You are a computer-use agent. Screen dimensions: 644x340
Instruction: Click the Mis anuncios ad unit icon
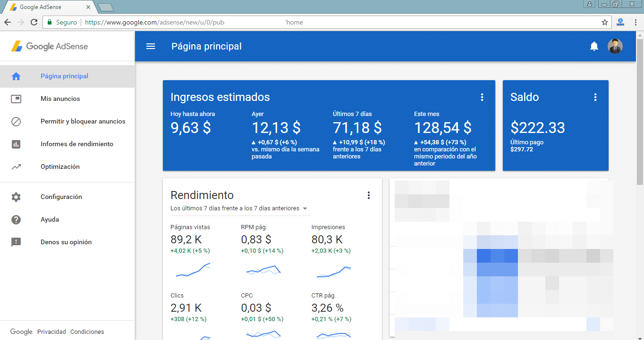[16, 99]
